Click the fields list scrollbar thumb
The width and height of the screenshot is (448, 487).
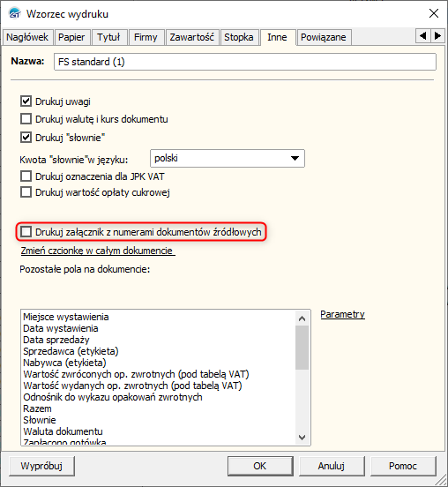click(x=302, y=348)
